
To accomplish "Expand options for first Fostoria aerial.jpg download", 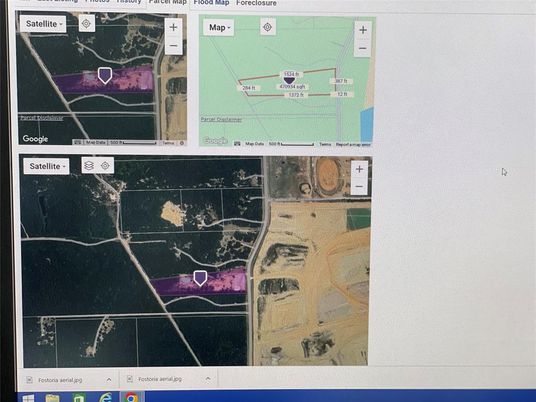I will coord(109,379).
